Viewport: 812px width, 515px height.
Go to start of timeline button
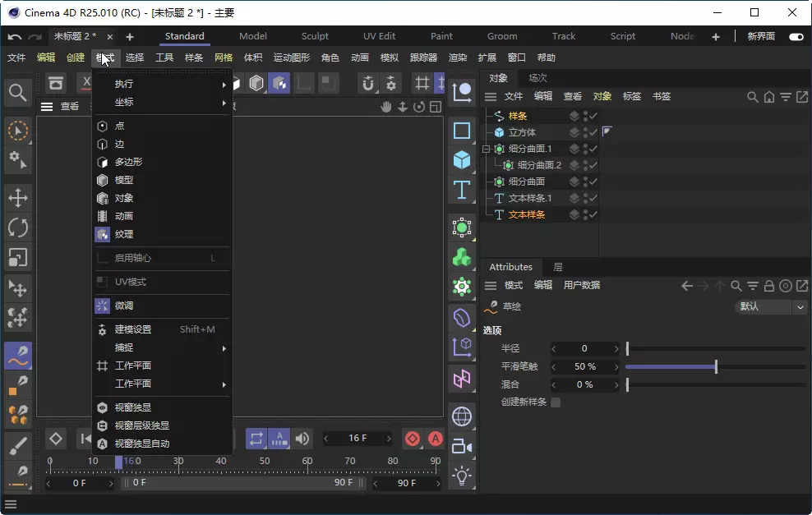pyautogui.click(x=85, y=439)
